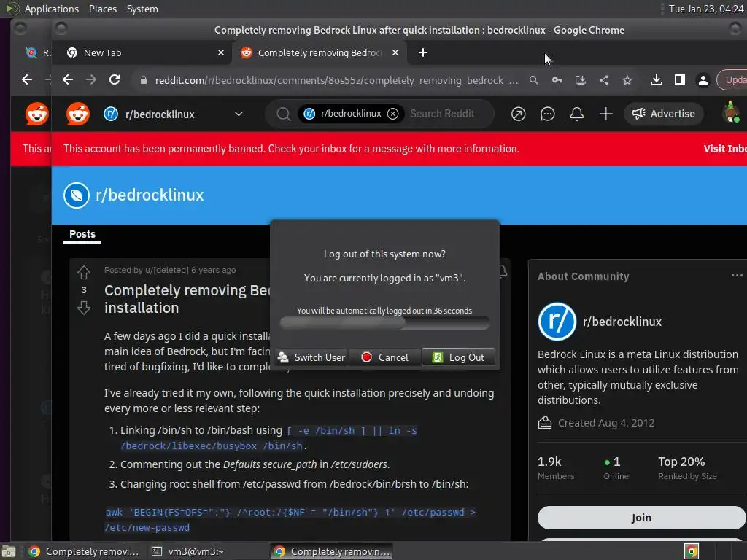Switch to first Completely removi... taskbar window
Screen dimensions: 747x560
[x=85, y=551]
